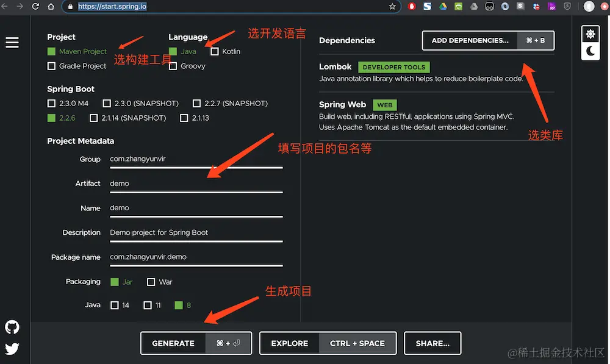Click the Dependencies heading
The width and height of the screenshot is (610, 364).
347,40
